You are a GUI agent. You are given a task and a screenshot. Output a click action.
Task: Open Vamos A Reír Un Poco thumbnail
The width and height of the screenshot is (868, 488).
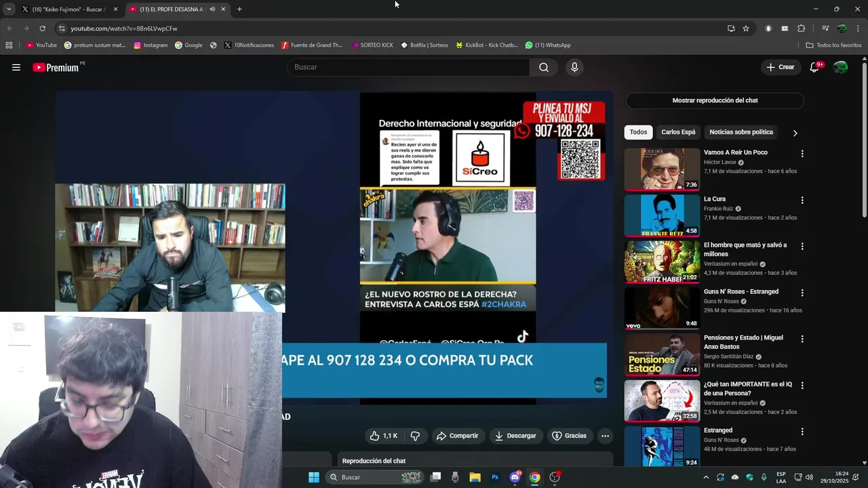click(662, 169)
